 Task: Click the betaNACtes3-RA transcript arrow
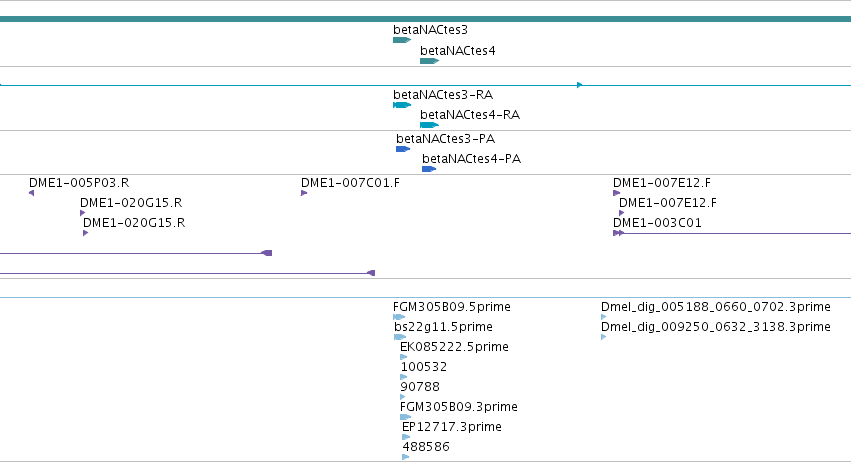tap(402, 105)
